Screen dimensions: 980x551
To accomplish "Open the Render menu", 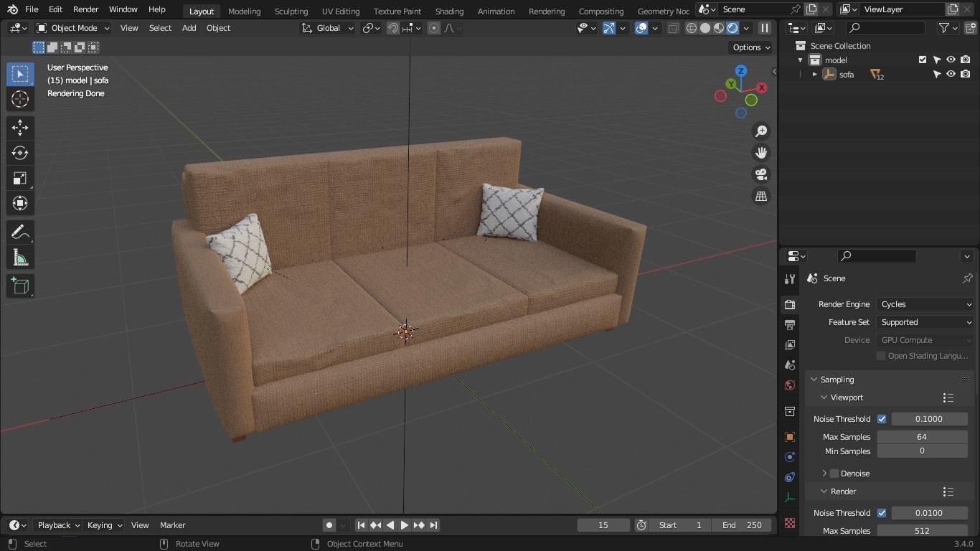I will (85, 9).
